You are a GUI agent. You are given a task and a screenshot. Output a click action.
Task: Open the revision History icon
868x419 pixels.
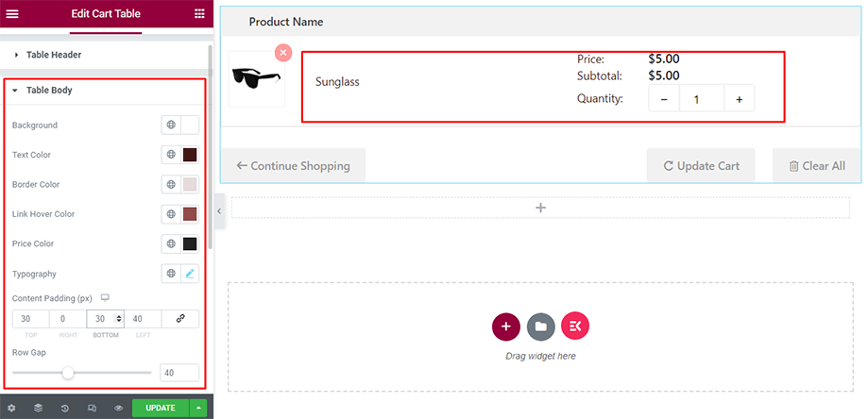click(65, 408)
